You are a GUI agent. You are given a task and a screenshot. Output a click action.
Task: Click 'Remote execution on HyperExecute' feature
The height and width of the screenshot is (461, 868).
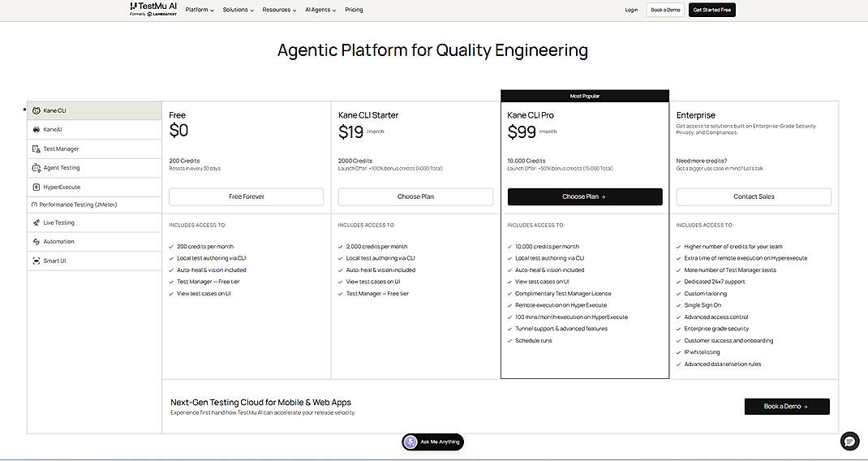click(x=561, y=305)
